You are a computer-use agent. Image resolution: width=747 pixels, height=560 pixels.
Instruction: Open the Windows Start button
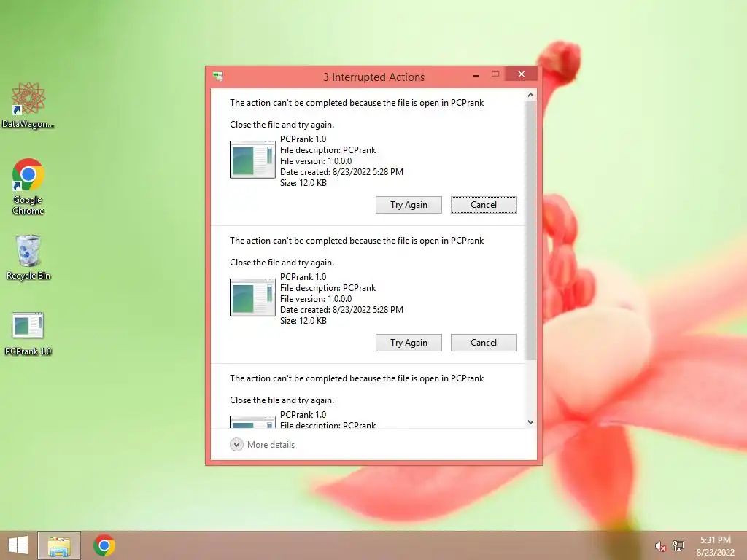tap(18, 545)
